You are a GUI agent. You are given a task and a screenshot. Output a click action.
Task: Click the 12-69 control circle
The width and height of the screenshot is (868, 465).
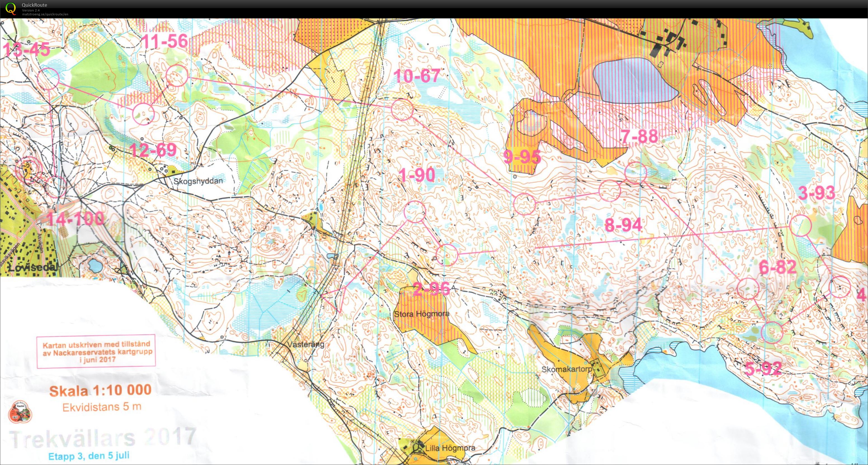click(143, 114)
